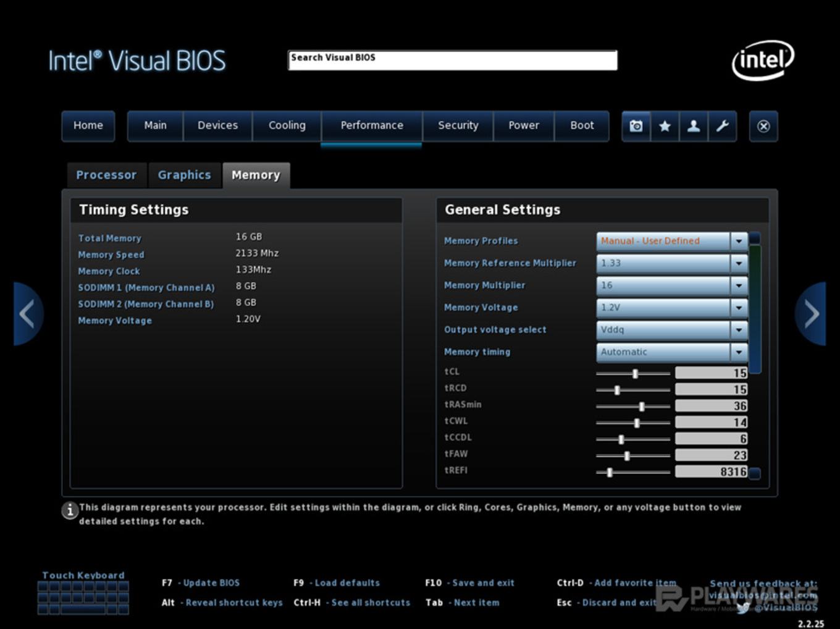Open the Devices menu
Screen dimensions: 840x629
(217, 125)
